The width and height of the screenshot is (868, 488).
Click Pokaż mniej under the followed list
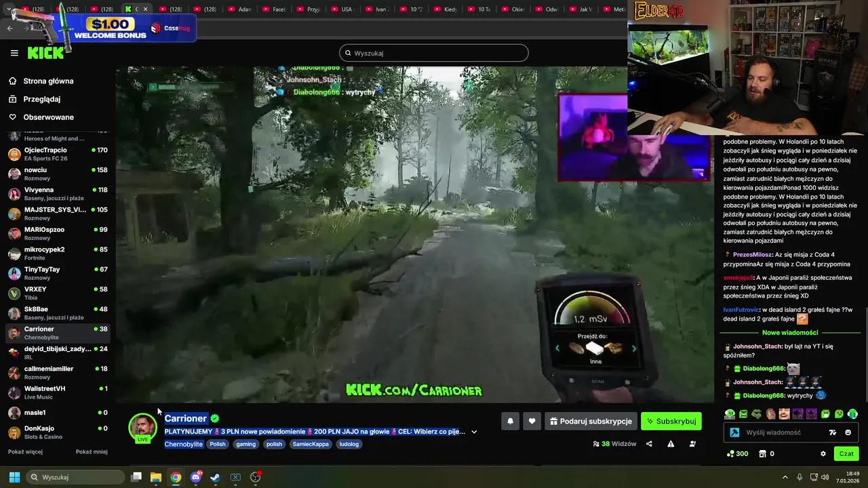point(92,451)
